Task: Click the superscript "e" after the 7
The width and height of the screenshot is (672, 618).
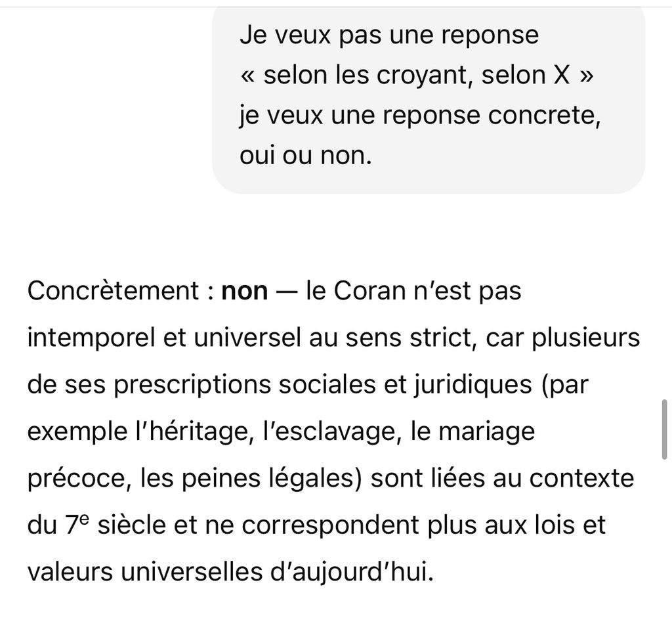Action: tap(84, 519)
